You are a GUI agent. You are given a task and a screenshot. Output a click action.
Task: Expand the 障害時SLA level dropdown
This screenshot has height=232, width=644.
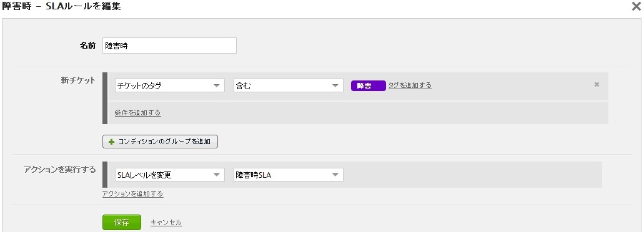coord(289,175)
